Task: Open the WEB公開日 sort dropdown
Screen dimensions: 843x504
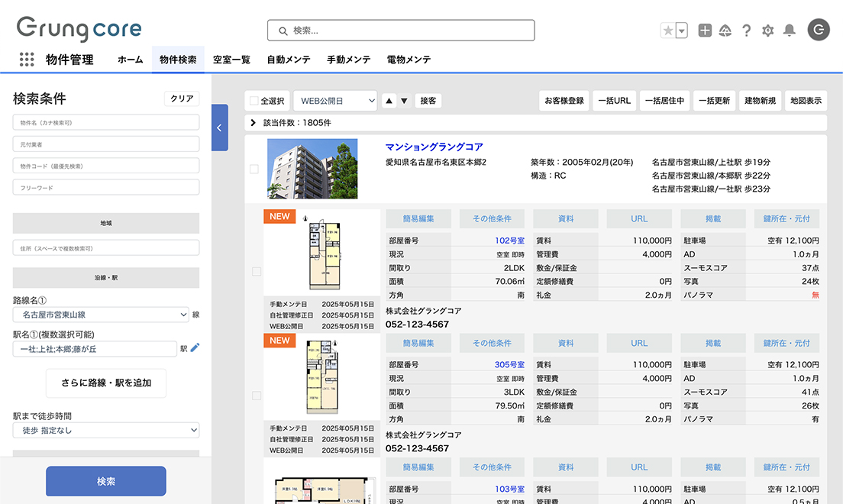Action: click(x=335, y=101)
